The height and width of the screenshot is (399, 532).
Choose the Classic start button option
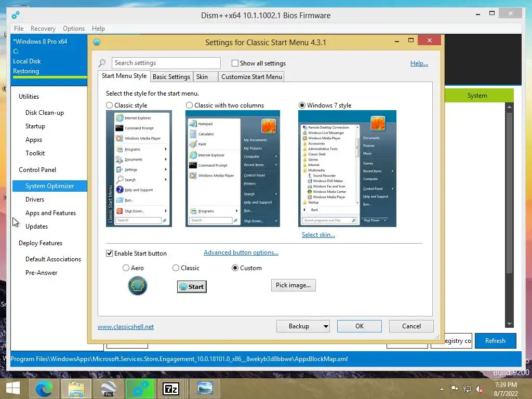click(x=176, y=268)
